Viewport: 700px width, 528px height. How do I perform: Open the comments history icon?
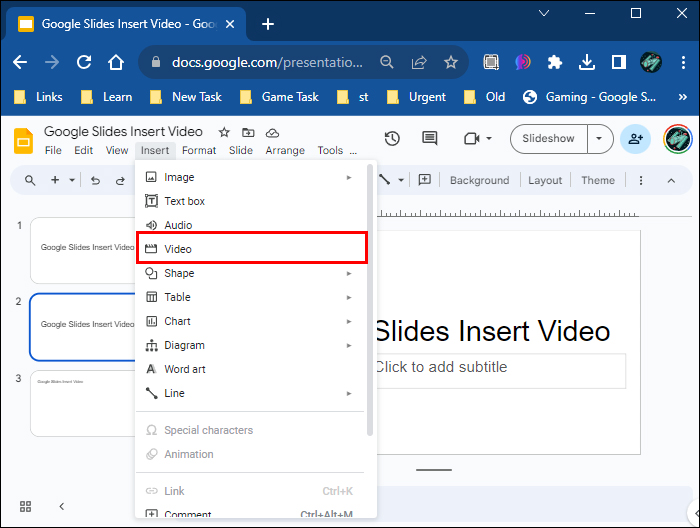point(430,139)
